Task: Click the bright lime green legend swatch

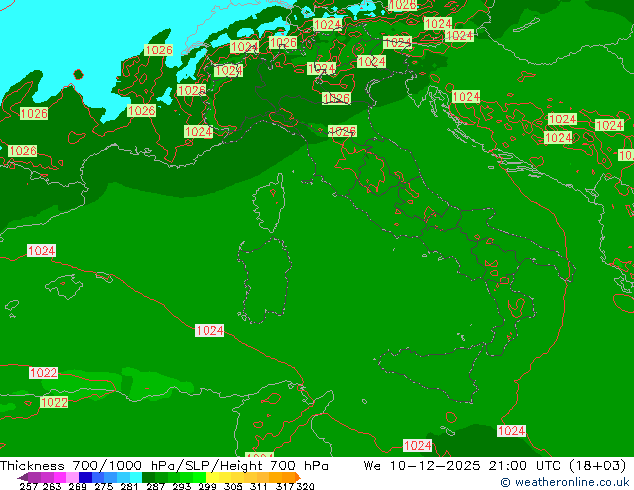Action: coord(199,477)
